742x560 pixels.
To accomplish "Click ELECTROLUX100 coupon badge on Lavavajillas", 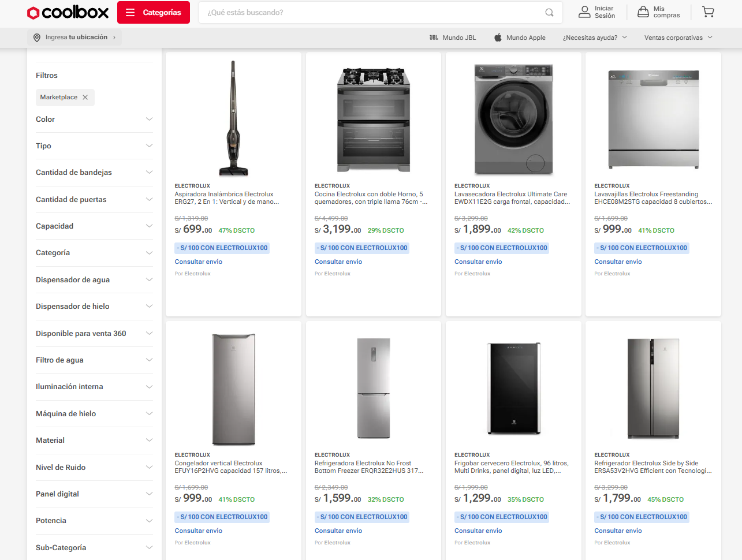I will pyautogui.click(x=642, y=248).
